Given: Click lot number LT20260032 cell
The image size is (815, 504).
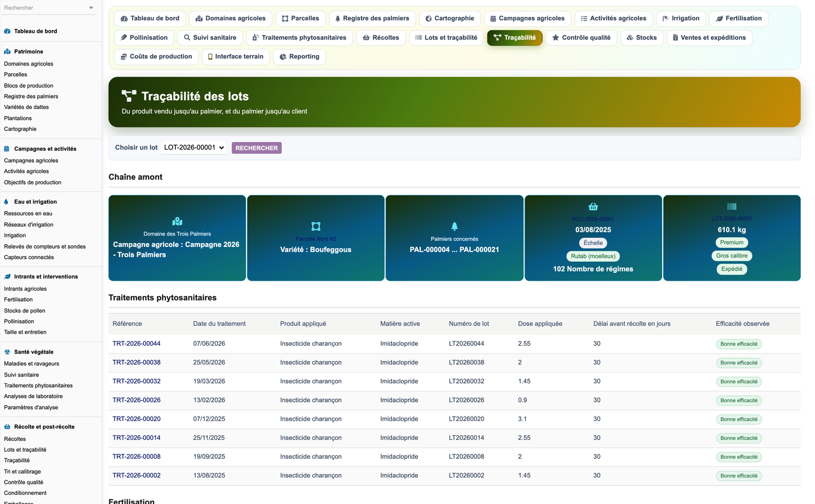Looking at the screenshot, I should pyautogui.click(x=466, y=382).
